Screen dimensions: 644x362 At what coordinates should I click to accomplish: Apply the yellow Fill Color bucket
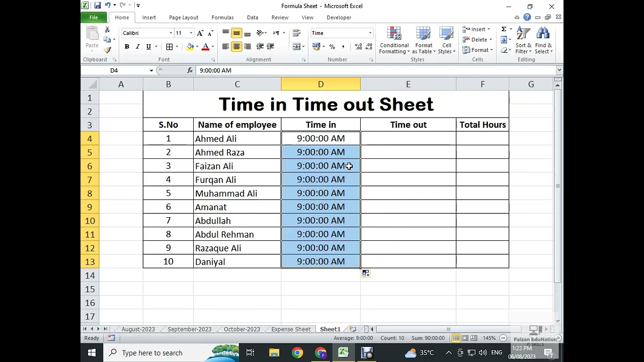pos(190,47)
